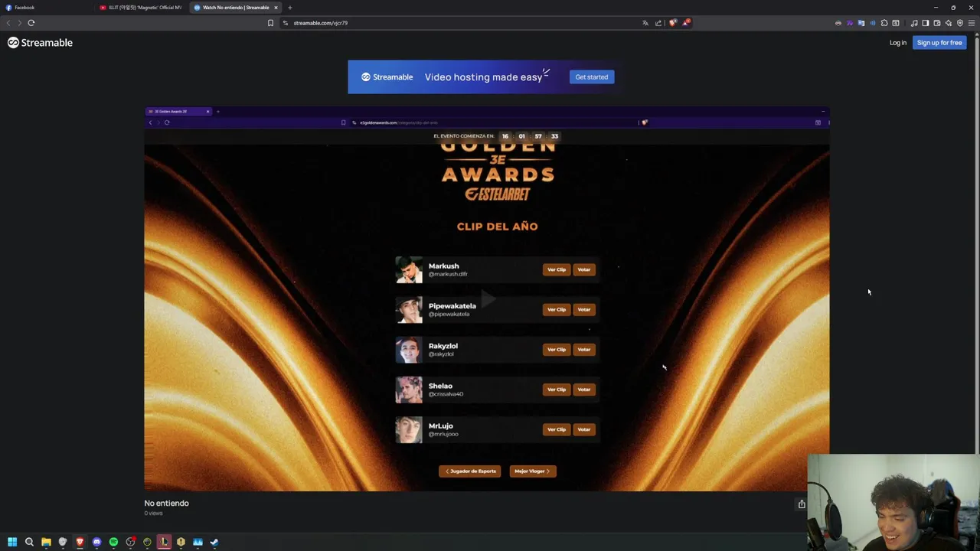Screen dimensions: 980x551
Task: Open the Brave Shields lion icon
Action: [673, 23]
